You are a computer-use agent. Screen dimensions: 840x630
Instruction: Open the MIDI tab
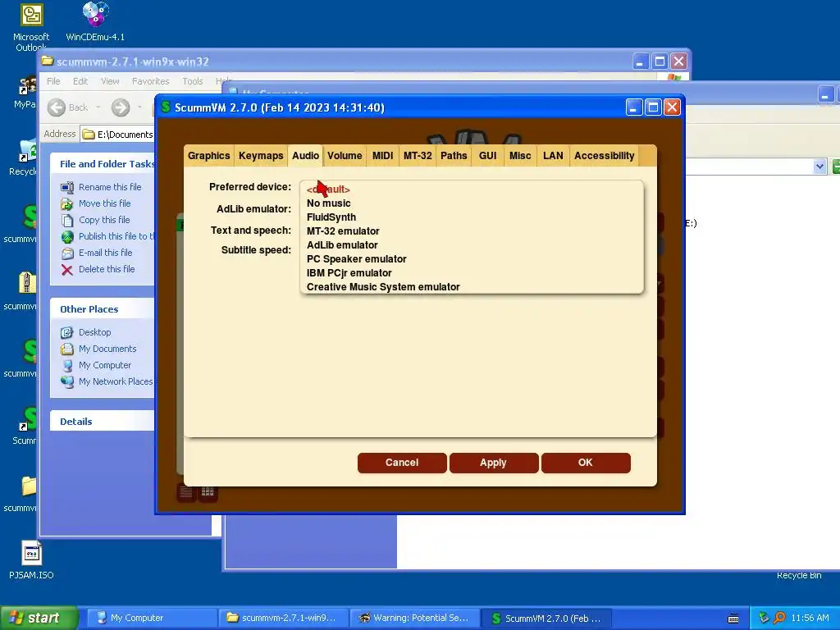pos(382,155)
